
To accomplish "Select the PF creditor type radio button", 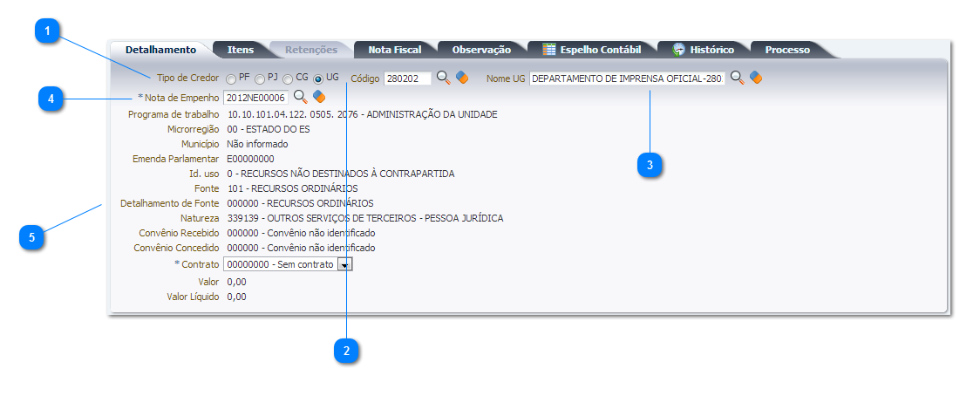I will tap(231, 79).
